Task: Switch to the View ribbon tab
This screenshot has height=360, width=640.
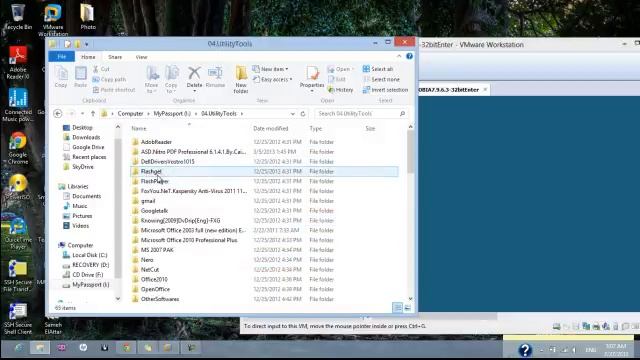Action: click(142, 57)
